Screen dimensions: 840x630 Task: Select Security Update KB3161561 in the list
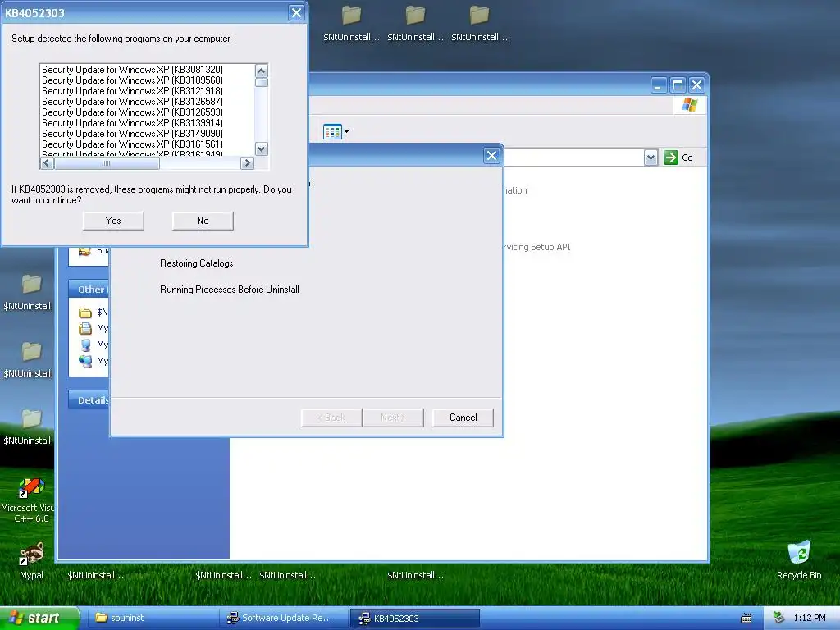pyautogui.click(x=132, y=144)
